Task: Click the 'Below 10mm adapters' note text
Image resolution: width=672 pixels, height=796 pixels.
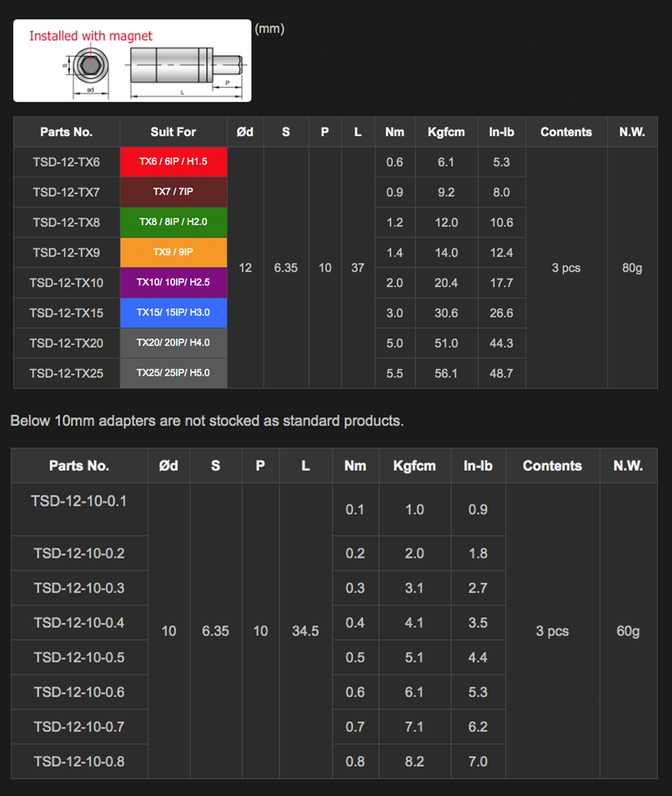Action: (x=207, y=421)
